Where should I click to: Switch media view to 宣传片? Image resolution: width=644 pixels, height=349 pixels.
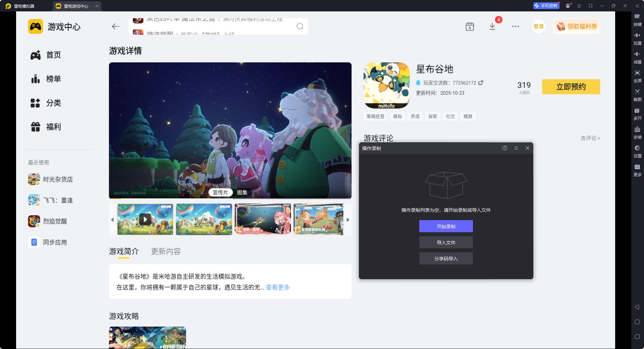[x=220, y=192]
